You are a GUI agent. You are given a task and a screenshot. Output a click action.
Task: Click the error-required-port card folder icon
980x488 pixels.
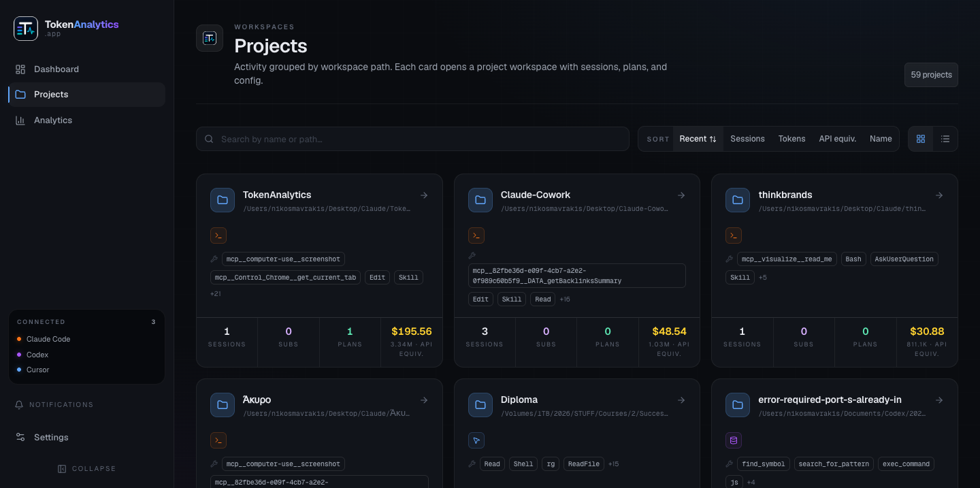point(738,405)
